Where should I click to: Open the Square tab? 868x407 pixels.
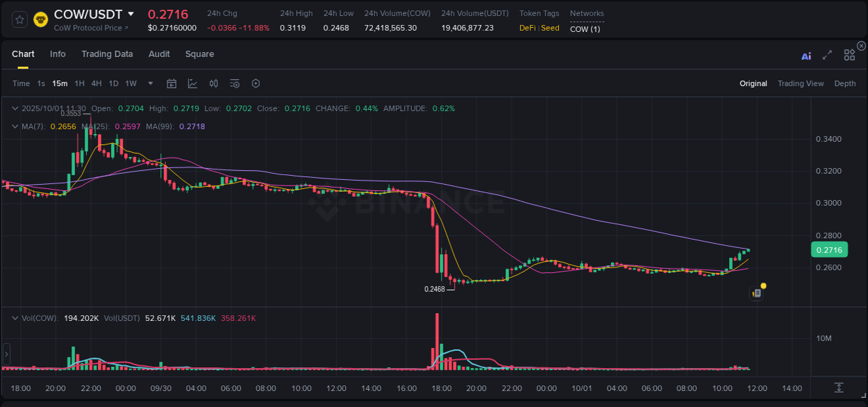click(199, 53)
